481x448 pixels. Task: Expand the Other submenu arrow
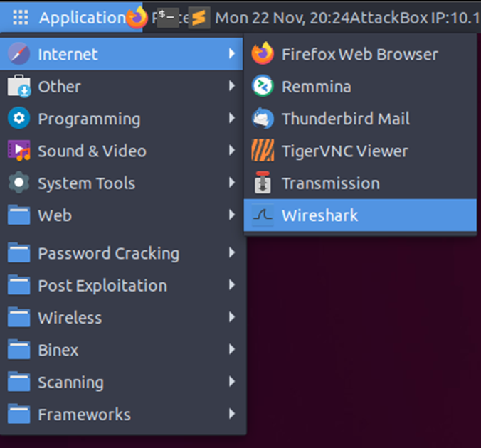coord(232,86)
